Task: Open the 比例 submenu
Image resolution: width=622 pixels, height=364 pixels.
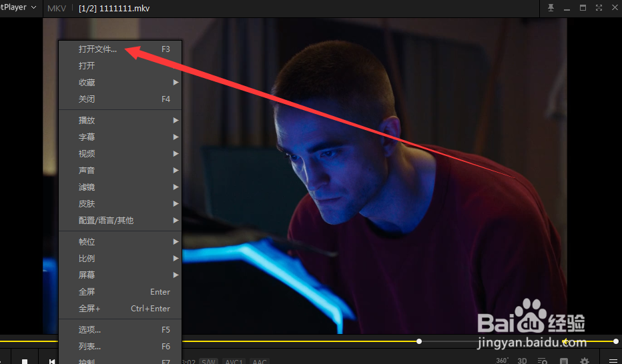Action: coord(120,258)
